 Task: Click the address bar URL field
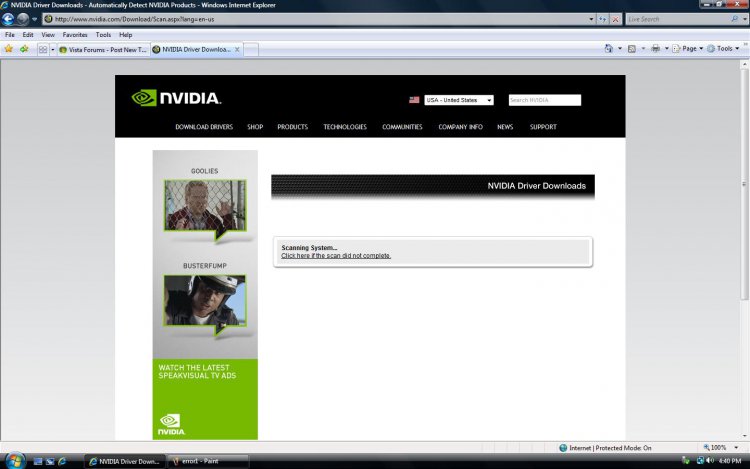315,19
